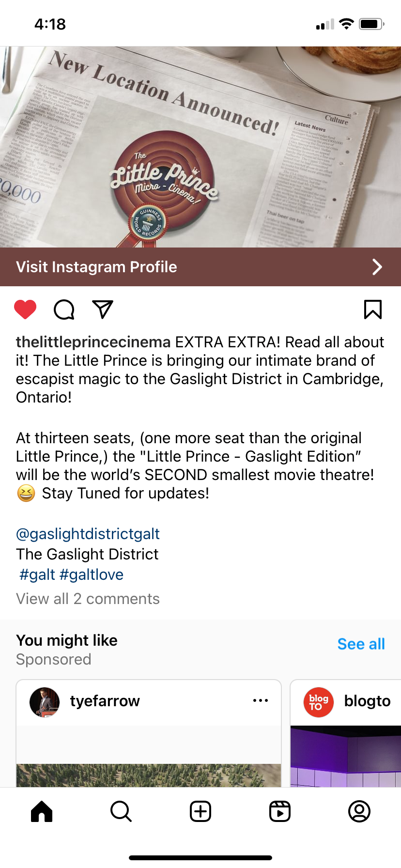The height and width of the screenshot is (868, 401).
Task: Save the post with the bookmark icon
Action: point(372,310)
